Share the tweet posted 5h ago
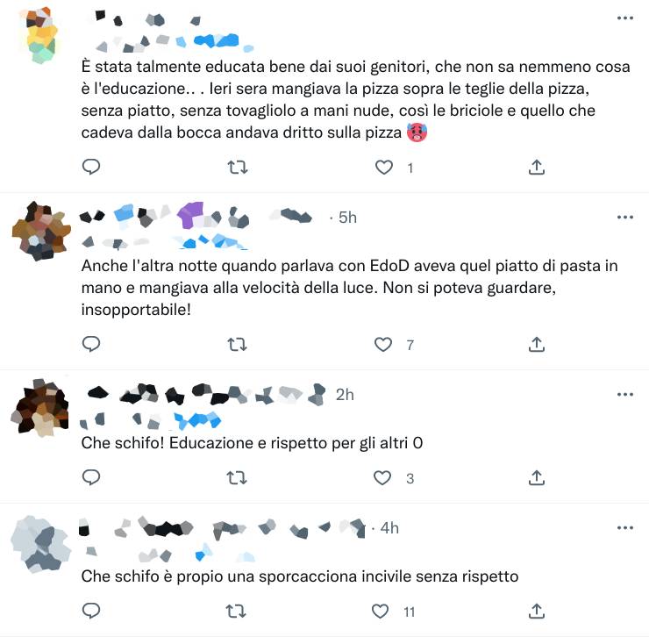Screen dimensions: 649x644 (x=537, y=344)
